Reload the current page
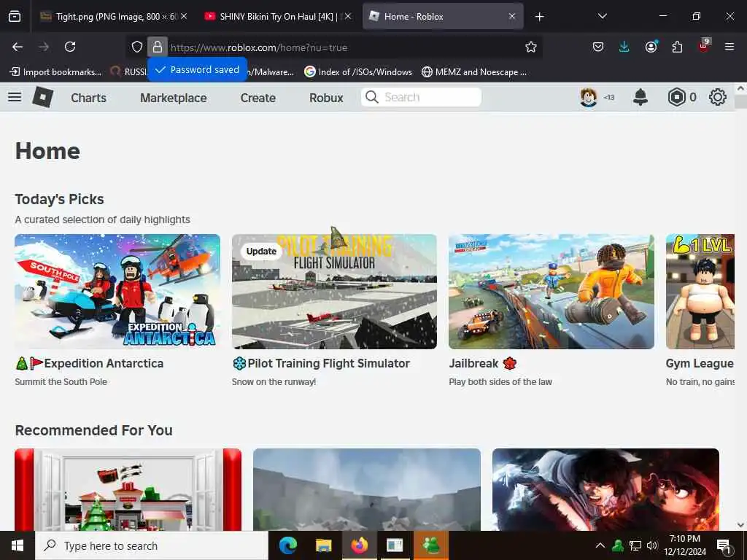This screenshot has width=747, height=560. coord(70,47)
